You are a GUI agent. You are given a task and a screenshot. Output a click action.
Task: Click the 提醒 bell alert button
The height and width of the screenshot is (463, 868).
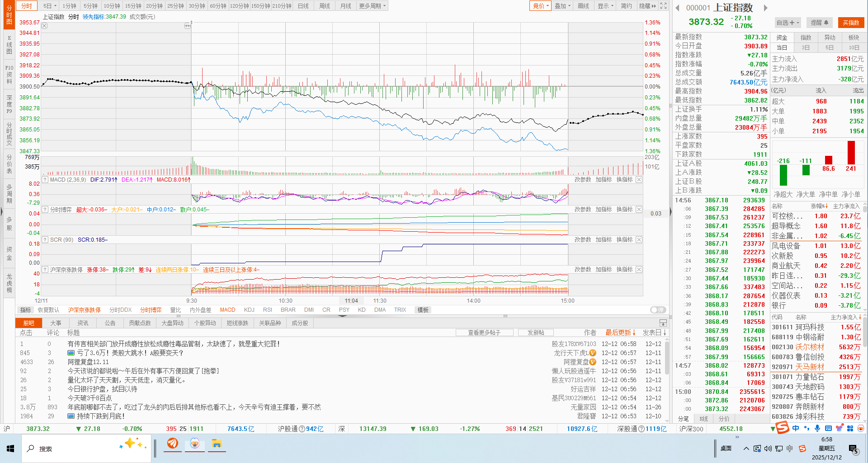pyautogui.click(x=819, y=23)
